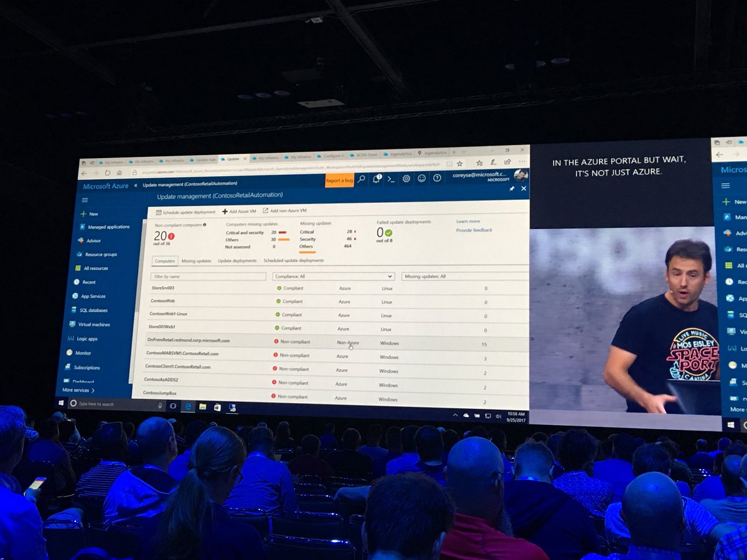The image size is (747, 560).
Task: Open the help question mark icon
Action: [437, 178]
